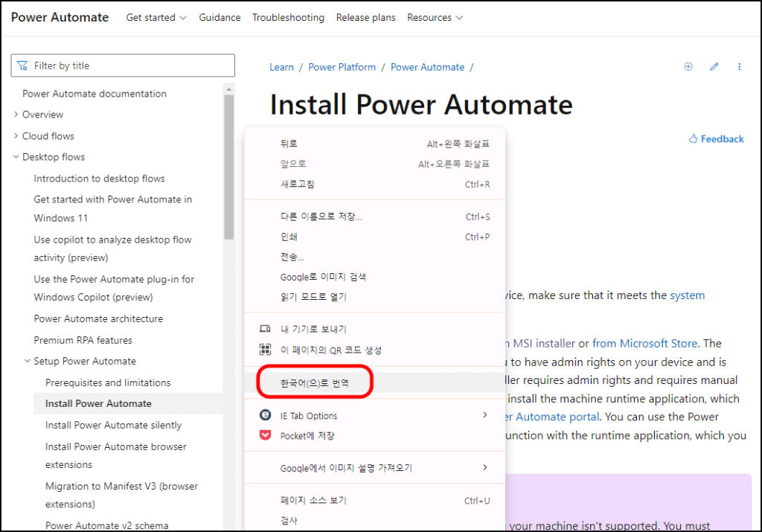This screenshot has height=532, width=762.
Task: Go to Learn breadcrumb
Action: [282, 67]
